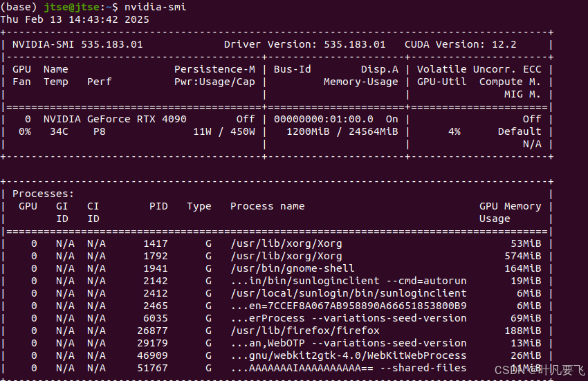
Task: Click PID 2465 in the process table
Action: 155,306
